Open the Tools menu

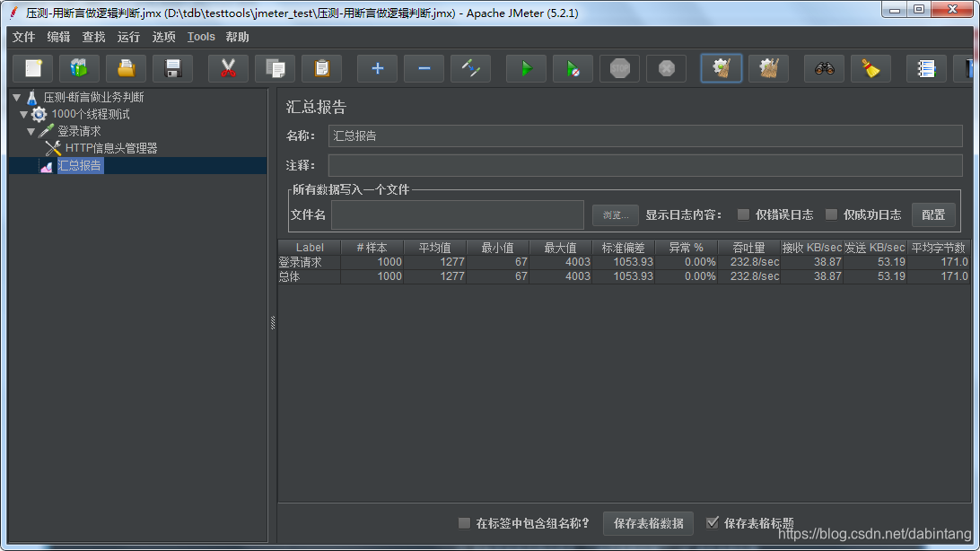(x=201, y=37)
